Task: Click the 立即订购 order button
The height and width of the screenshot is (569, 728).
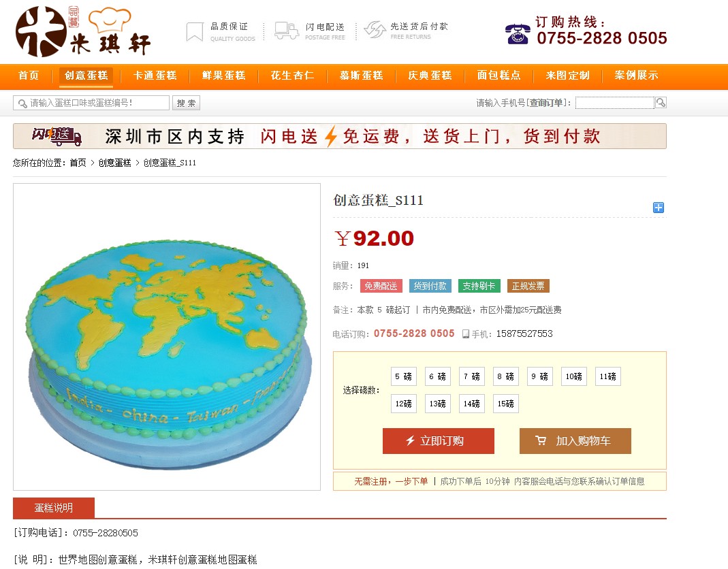Action: coord(439,441)
